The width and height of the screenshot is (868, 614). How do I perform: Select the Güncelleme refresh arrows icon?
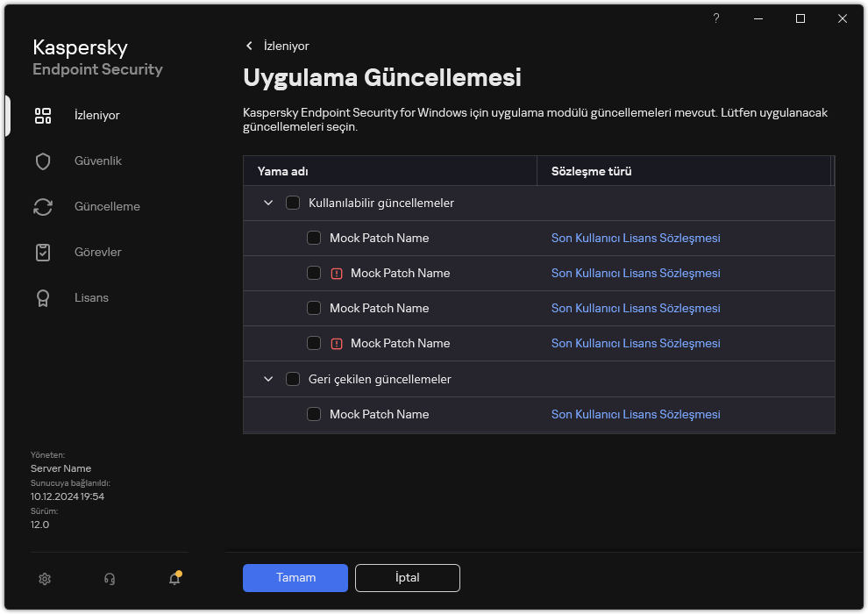43,207
